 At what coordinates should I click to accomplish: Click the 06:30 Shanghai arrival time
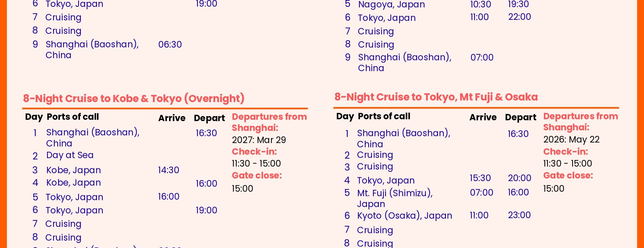[170, 44]
